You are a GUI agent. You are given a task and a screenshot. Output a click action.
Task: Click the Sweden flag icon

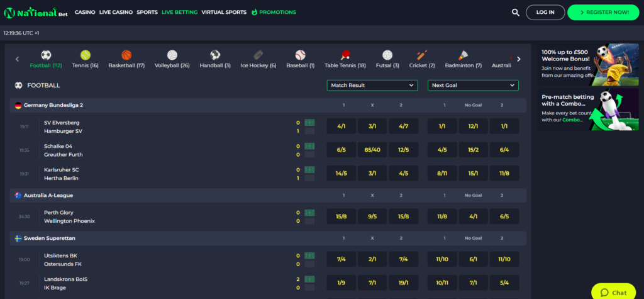pos(18,238)
